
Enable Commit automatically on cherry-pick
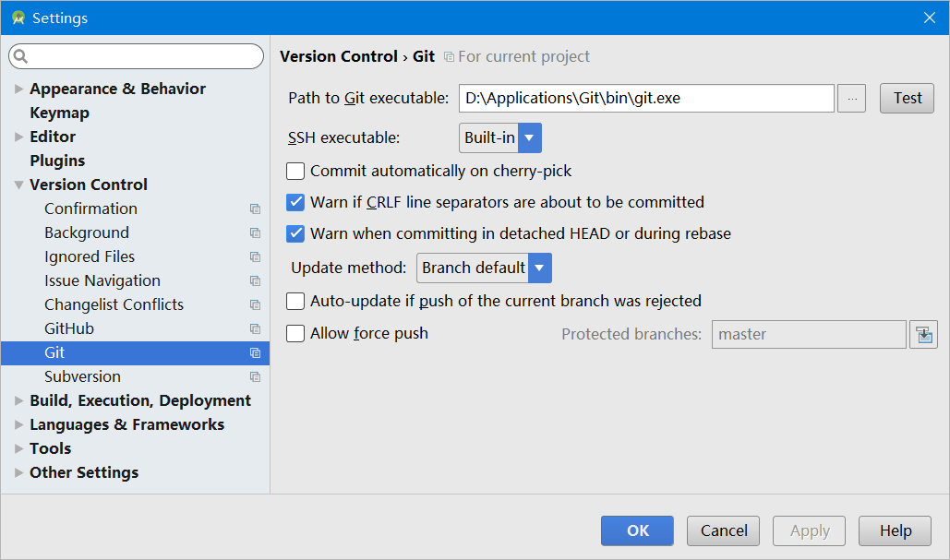(295, 171)
